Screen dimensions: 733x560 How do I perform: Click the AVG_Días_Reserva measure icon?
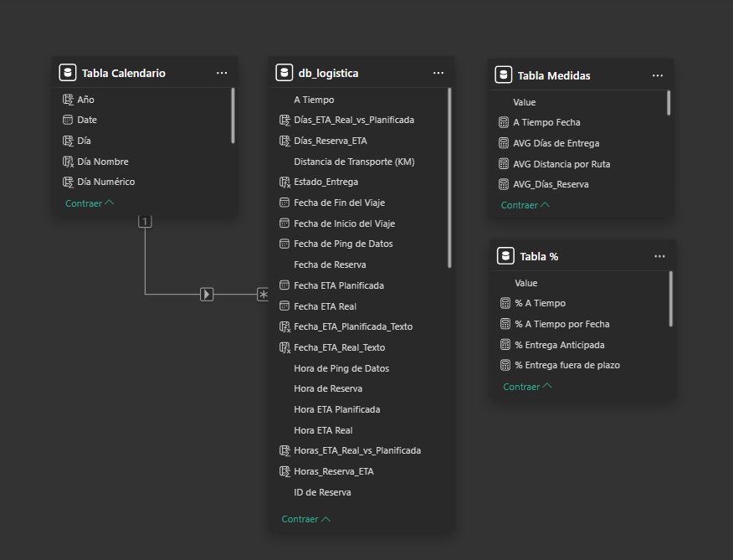[x=504, y=184]
